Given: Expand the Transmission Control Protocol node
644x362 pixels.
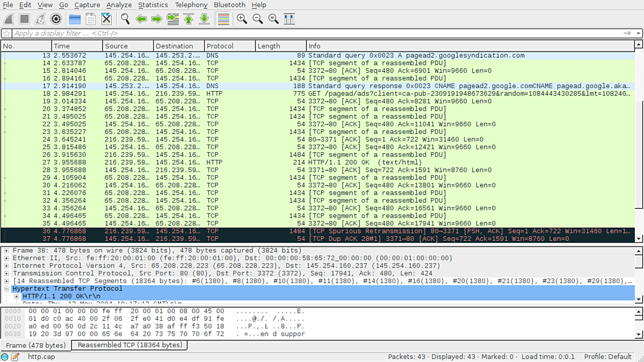Looking at the screenshot, I should click(7, 273).
